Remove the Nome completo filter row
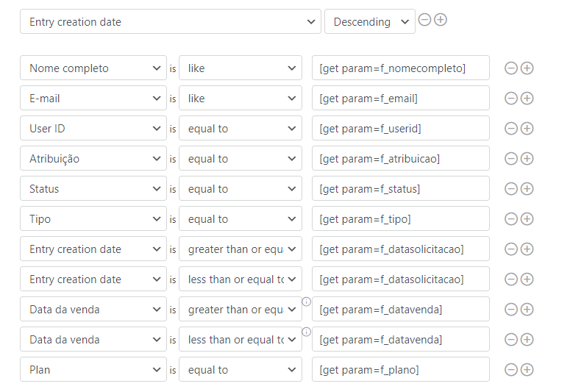 pyautogui.click(x=510, y=68)
